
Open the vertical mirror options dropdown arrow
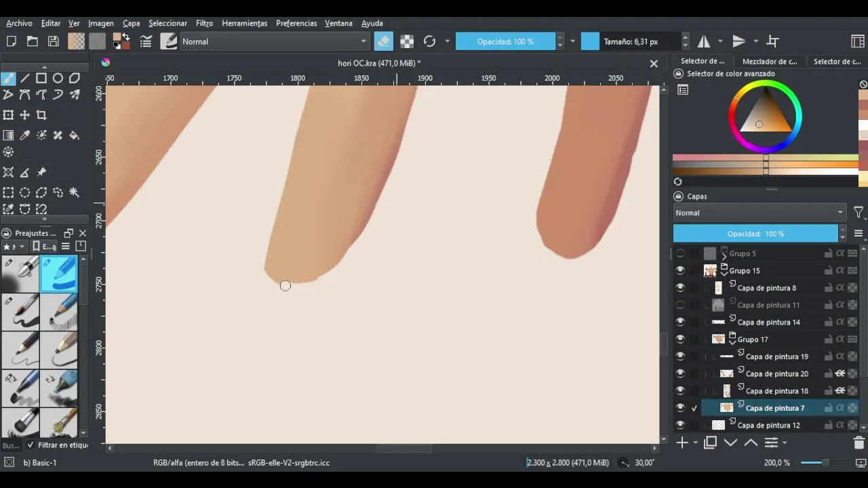[x=755, y=41]
